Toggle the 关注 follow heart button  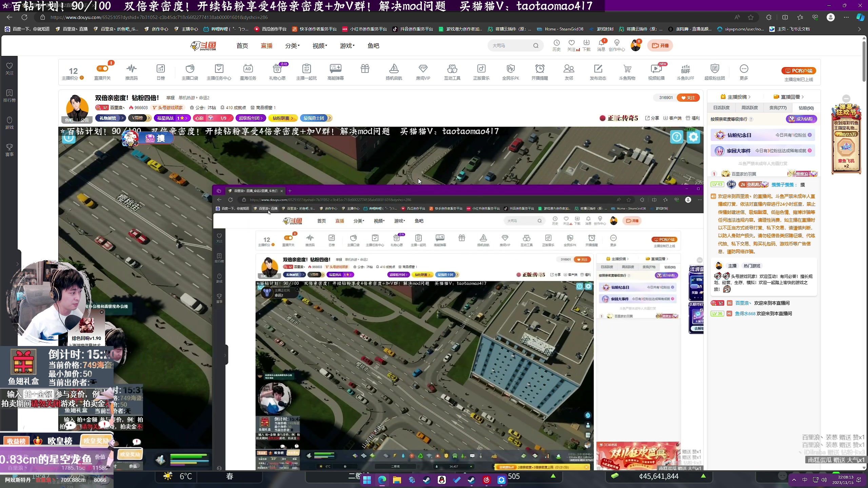point(688,98)
